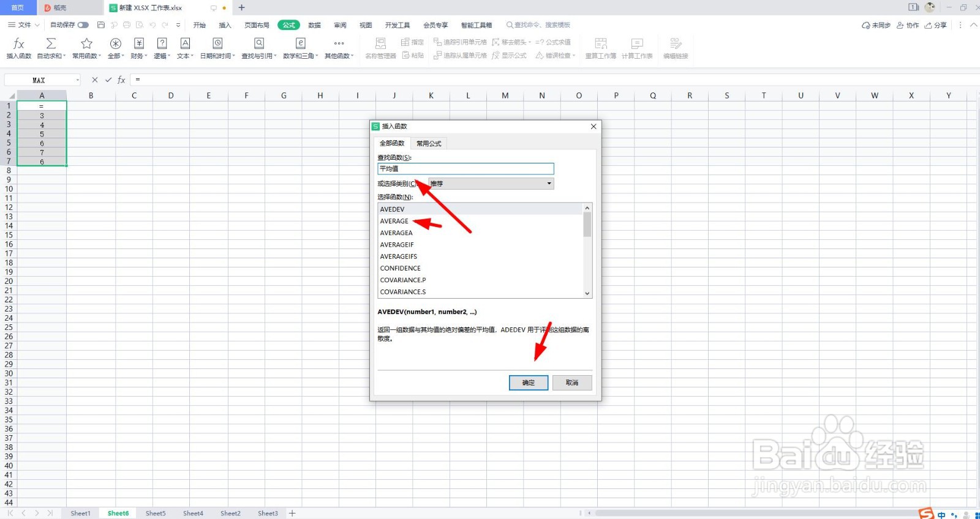Viewport: 980px width, 519px height.
Task: Close the 插入函数 dialog
Action: 593,126
